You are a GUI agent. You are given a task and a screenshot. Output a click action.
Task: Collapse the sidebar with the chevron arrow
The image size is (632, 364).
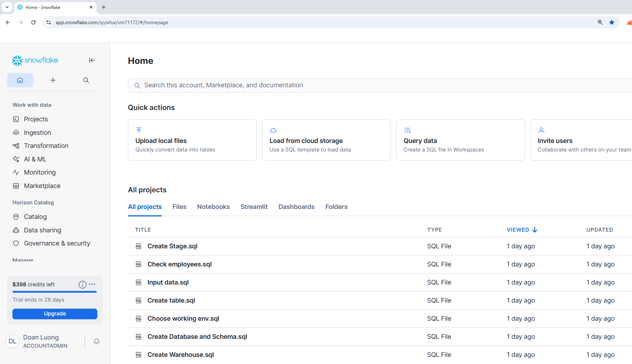tap(92, 60)
